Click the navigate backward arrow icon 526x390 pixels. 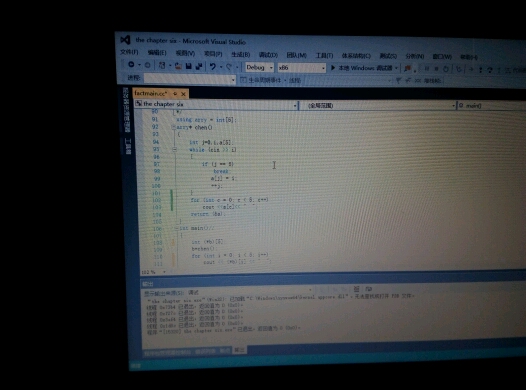(x=131, y=64)
